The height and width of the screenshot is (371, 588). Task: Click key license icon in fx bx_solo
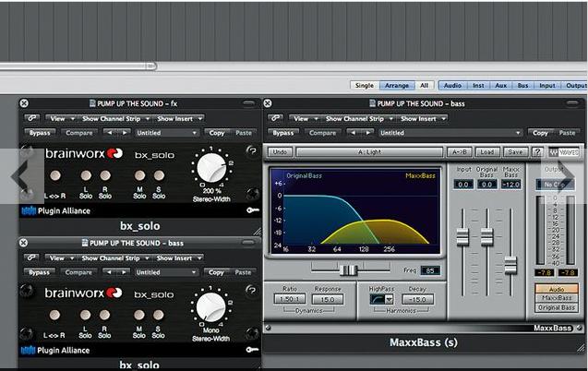[x=253, y=210]
